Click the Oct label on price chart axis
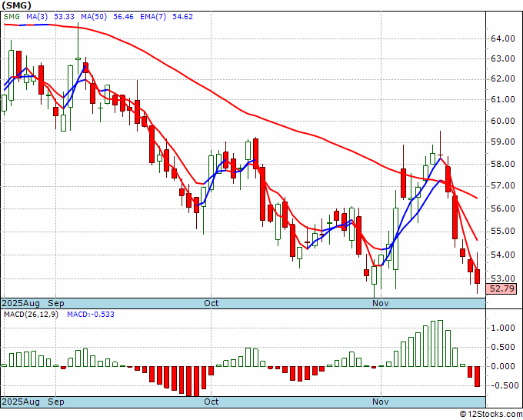523x420 pixels. (x=212, y=303)
